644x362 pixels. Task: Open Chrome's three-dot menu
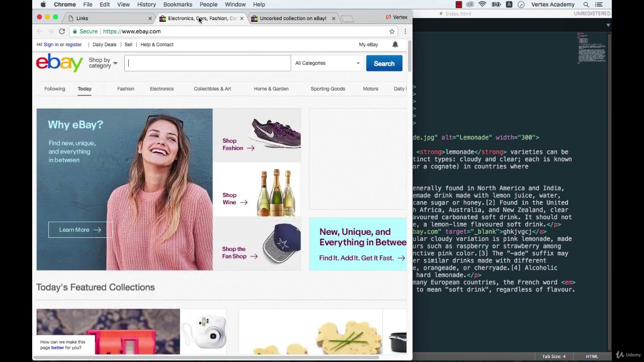[x=405, y=31]
